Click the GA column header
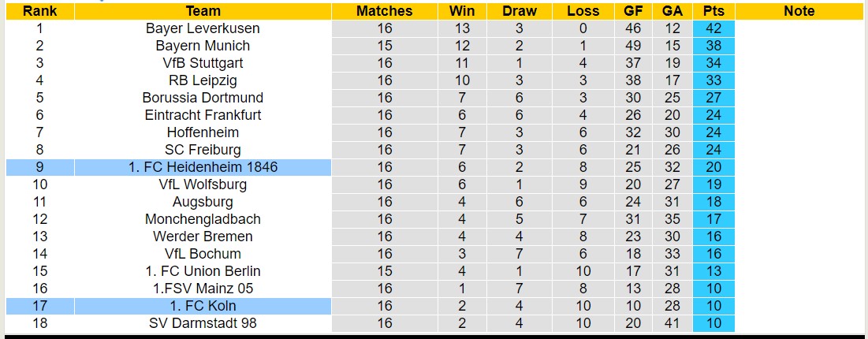This screenshot has width=868, height=339. coord(672,11)
